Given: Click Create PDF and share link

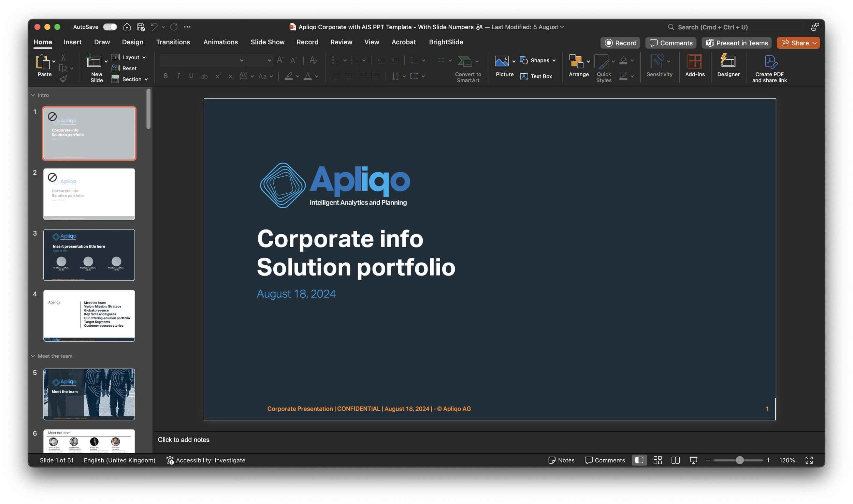Looking at the screenshot, I should tap(769, 68).
